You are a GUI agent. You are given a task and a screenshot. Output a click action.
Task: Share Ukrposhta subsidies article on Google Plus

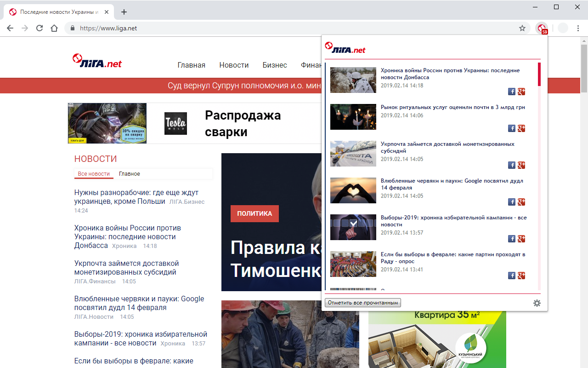521,165
